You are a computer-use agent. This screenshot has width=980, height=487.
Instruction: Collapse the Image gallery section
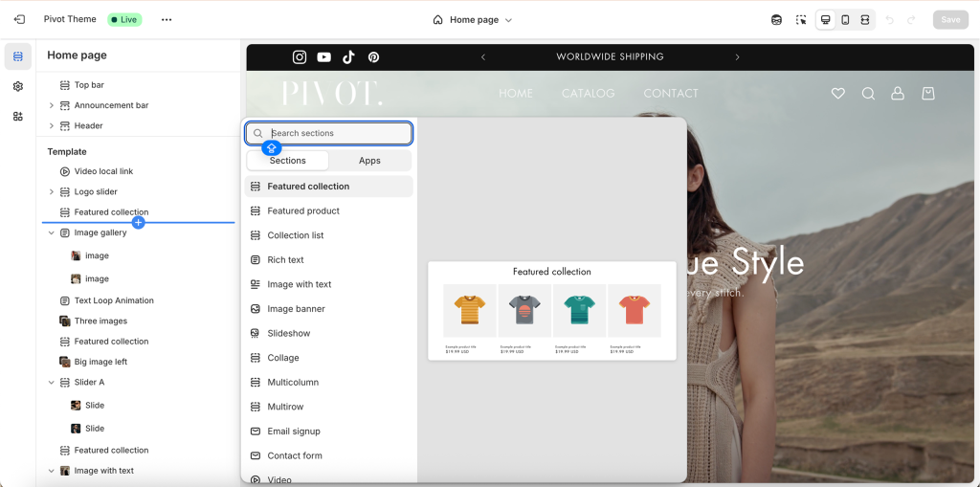tap(52, 232)
